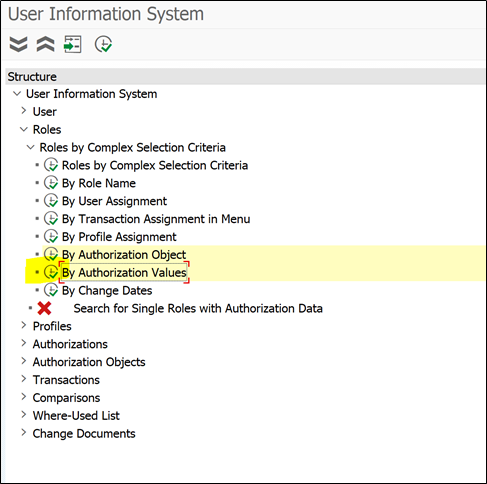Viewport: 487px width, 484px height.
Task: Open Search for Single Roles with Authorization Data
Action: 198,308
